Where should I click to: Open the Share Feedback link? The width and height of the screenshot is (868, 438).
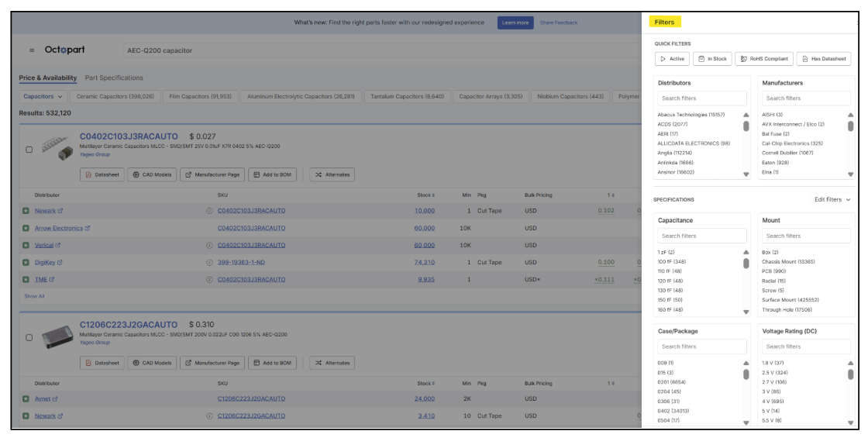coord(558,22)
